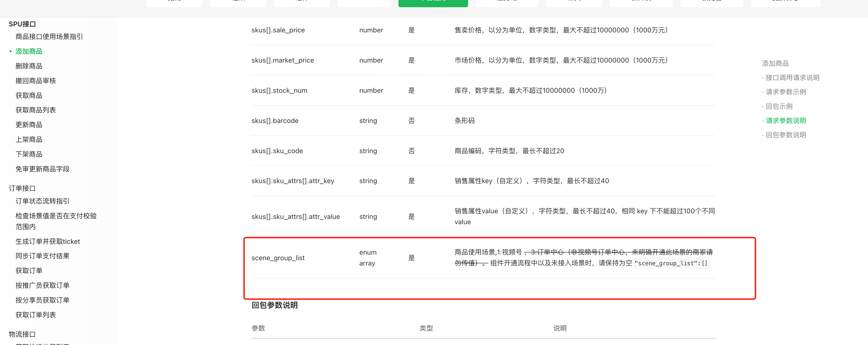Navigate to 免审更新商品字段 page
This screenshot has height=345, width=868.
42,169
